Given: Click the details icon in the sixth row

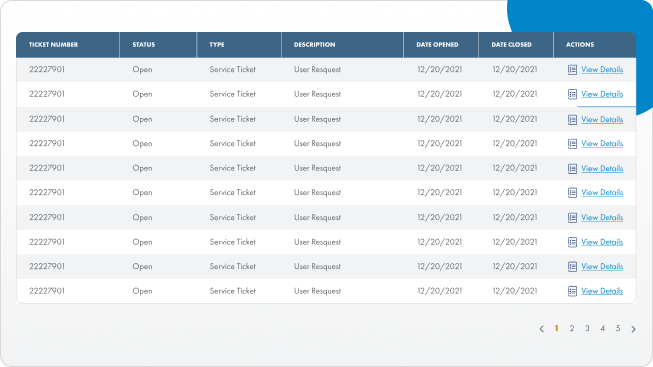Looking at the screenshot, I should coord(572,193).
